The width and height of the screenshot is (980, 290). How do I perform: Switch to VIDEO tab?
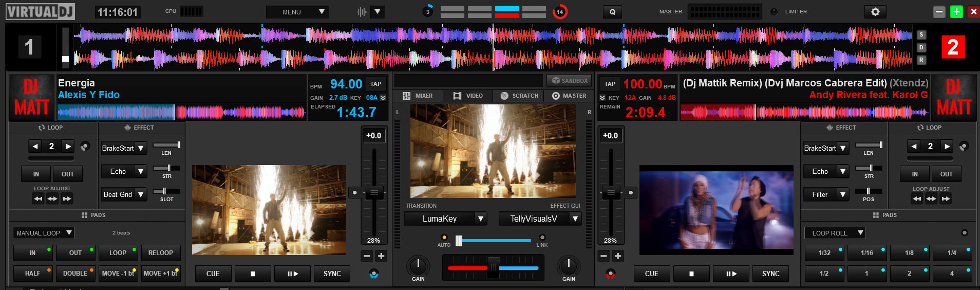pyautogui.click(x=468, y=96)
